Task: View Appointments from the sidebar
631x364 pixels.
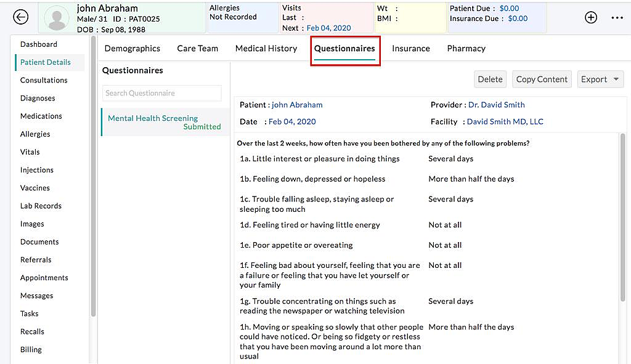Action: pyautogui.click(x=44, y=278)
